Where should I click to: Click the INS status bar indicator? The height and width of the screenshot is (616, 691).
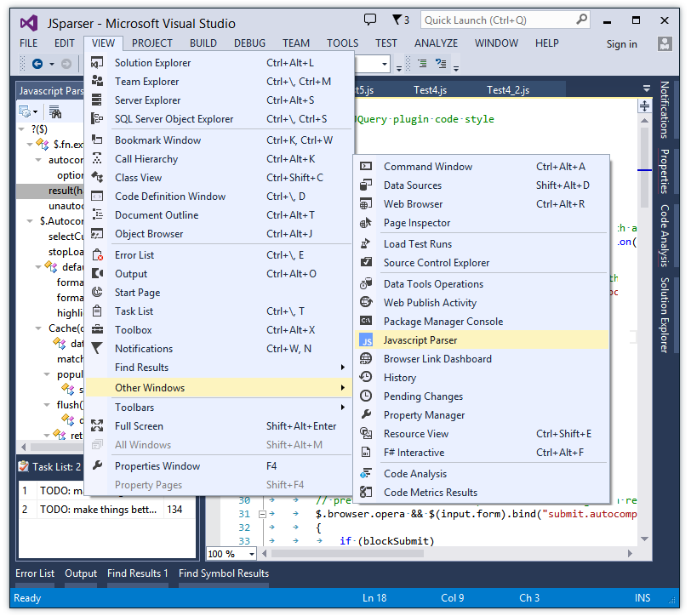[642, 597]
